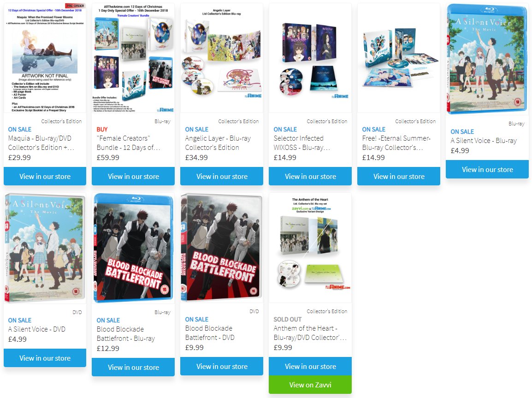Viewport: 532px width, 398px height.
Task: Open the Selector Infected WIXOSS product image
Action: click(310, 58)
